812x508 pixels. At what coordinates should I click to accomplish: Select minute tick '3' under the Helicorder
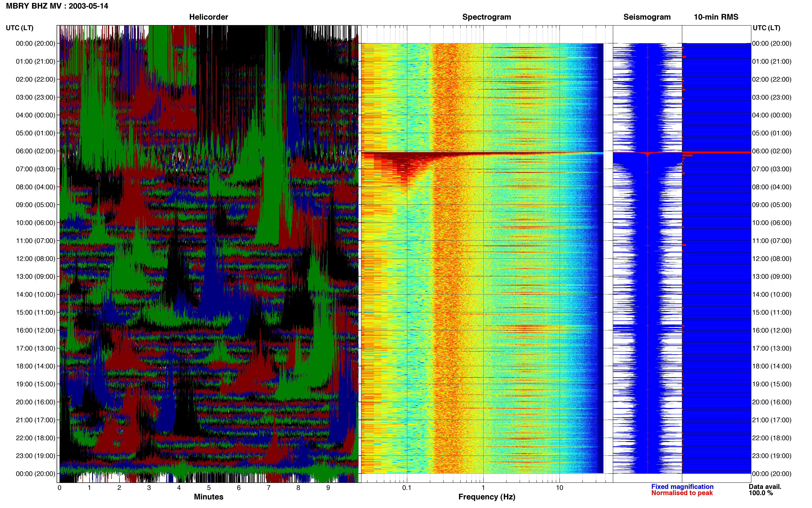[149, 488]
